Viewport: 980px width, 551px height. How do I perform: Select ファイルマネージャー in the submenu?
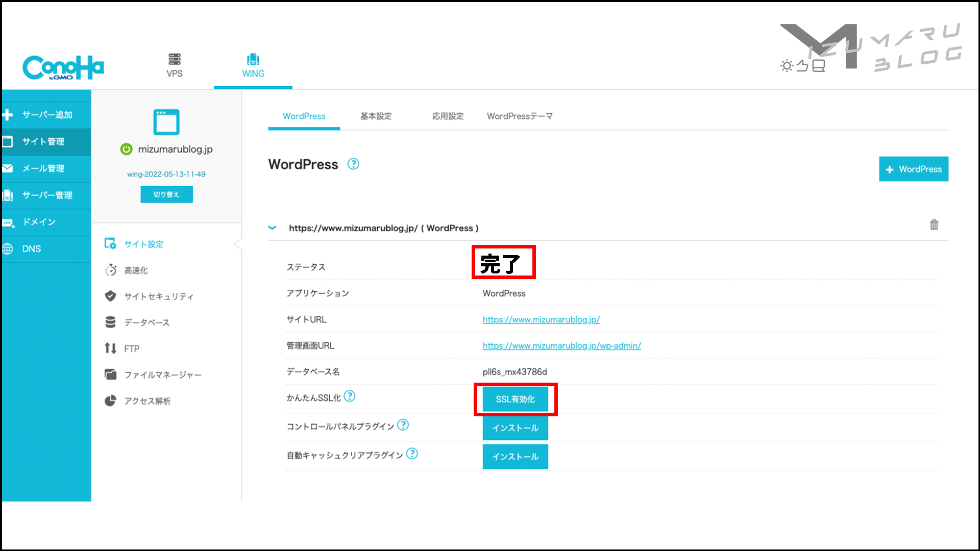pyautogui.click(x=163, y=375)
